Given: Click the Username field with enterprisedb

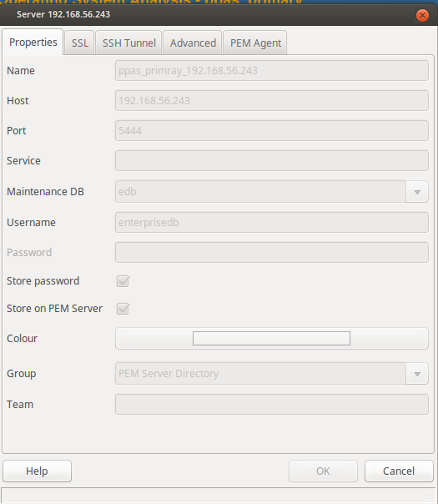Looking at the screenshot, I should click(271, 223).
